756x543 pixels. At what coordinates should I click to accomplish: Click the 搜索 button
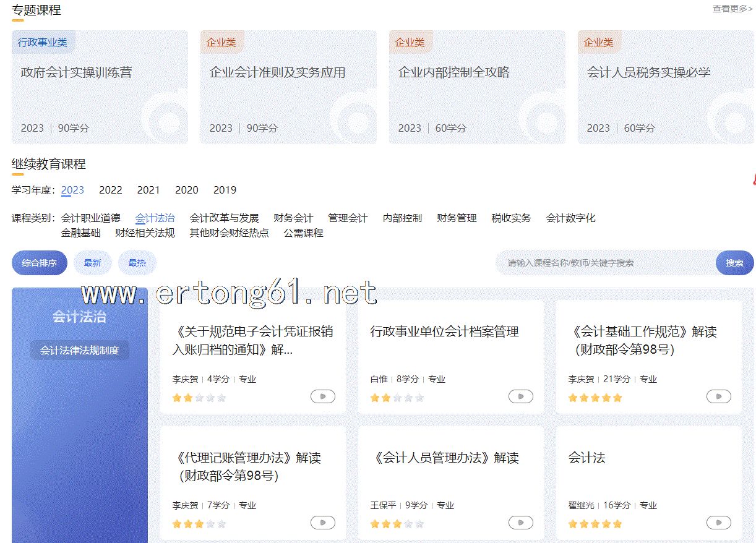[734, 263]
